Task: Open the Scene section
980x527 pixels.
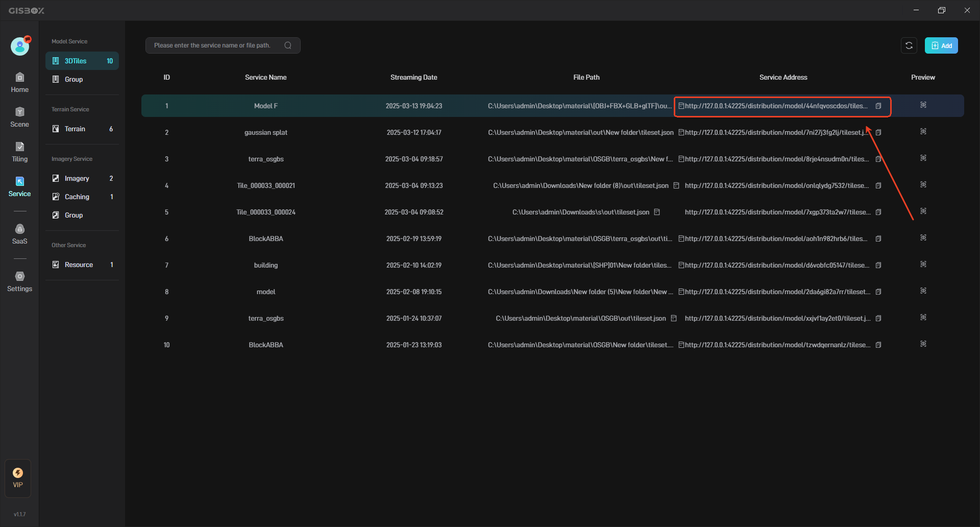Action: coord(19,117)
